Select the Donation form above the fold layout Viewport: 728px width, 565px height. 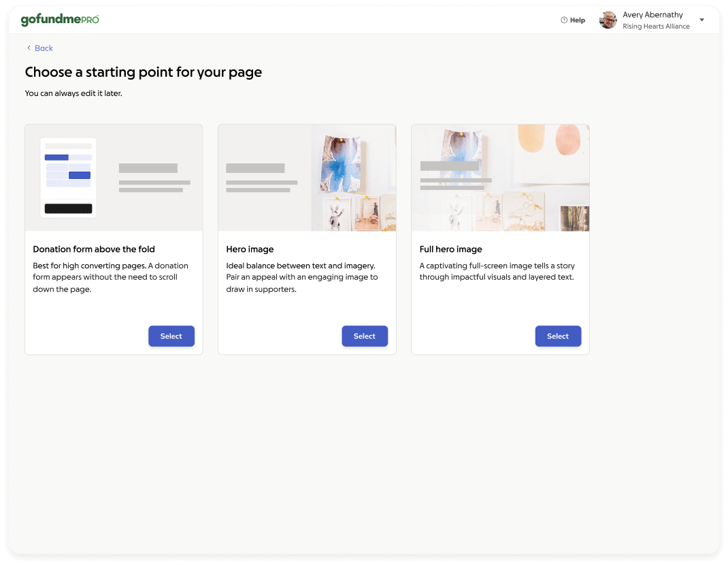pyautogui.click(x=171, y=336)
